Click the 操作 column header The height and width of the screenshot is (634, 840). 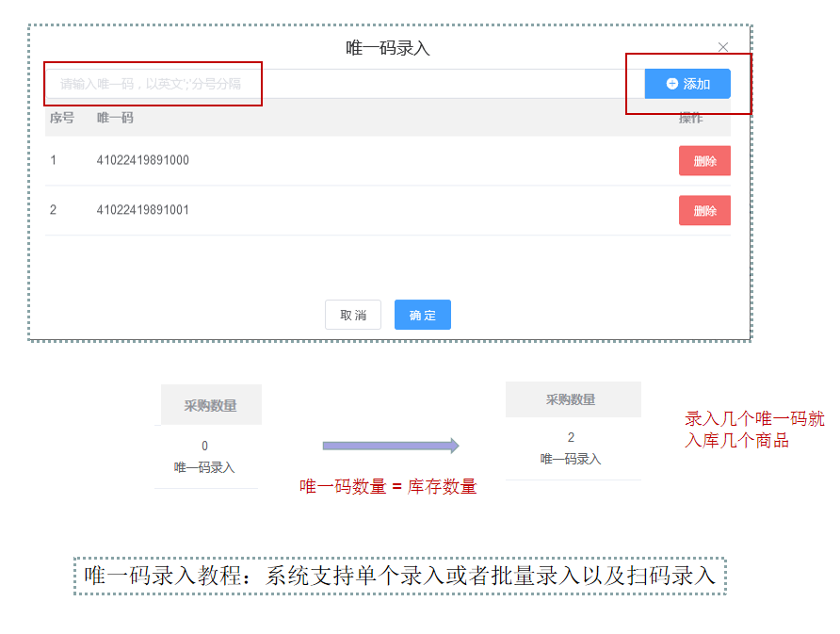point(690,118)
